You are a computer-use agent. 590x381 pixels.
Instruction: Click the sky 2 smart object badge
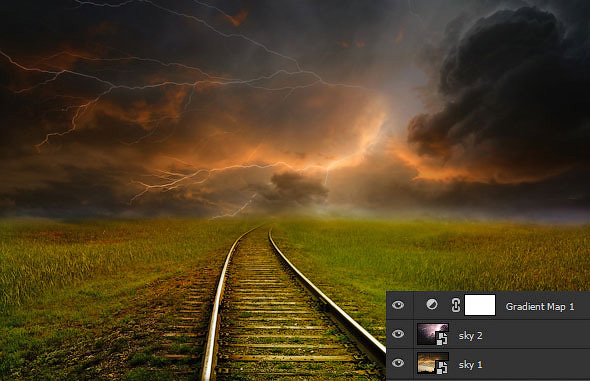point(442,338)
